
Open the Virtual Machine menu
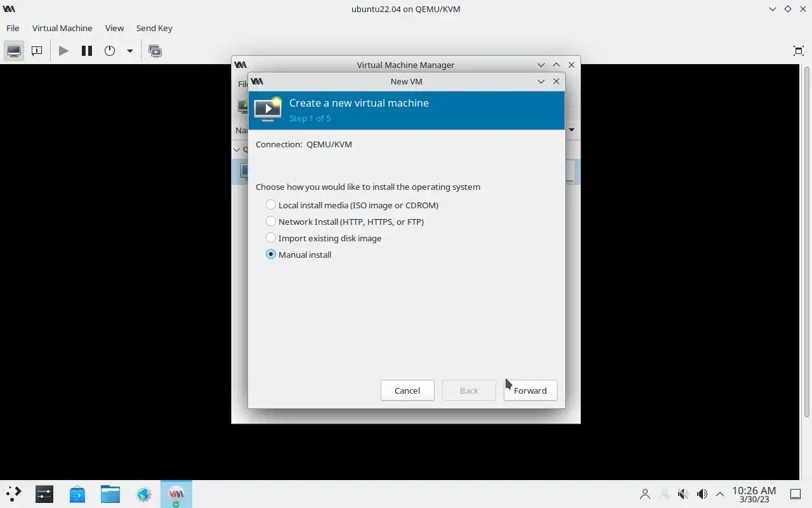click(62, 28)
